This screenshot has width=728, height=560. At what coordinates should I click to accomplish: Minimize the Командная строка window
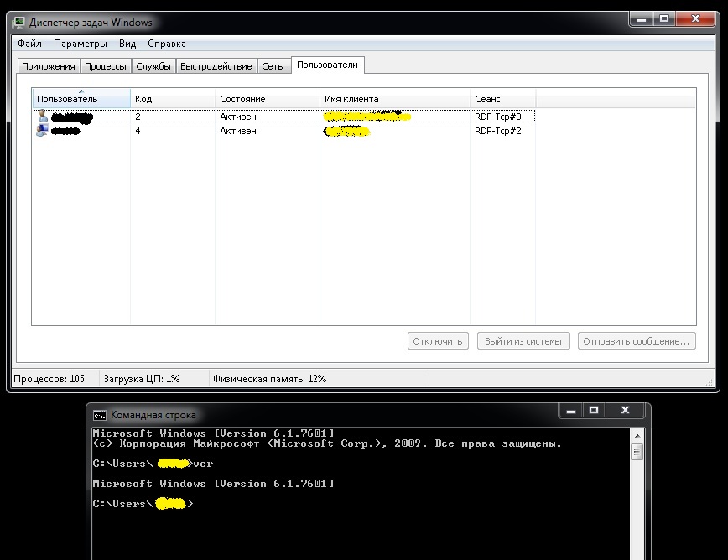[x=571, y=411]
